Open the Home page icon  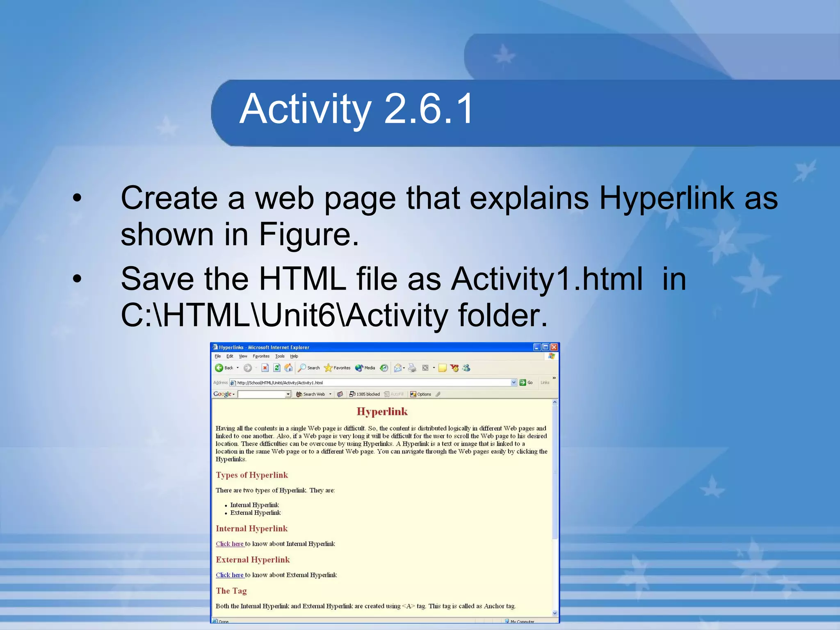289,368
